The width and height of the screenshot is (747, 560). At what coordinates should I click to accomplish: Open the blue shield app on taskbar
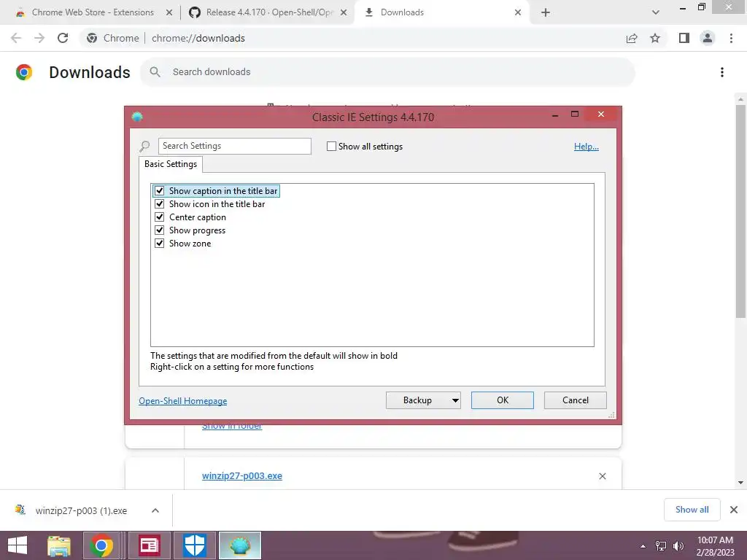pyautogui.click(x=194, y=545)
